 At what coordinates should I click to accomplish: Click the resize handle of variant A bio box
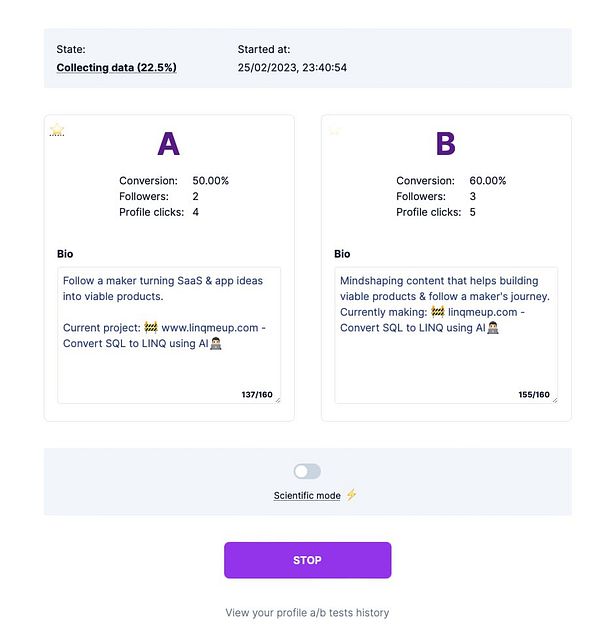tap(277, 400)
